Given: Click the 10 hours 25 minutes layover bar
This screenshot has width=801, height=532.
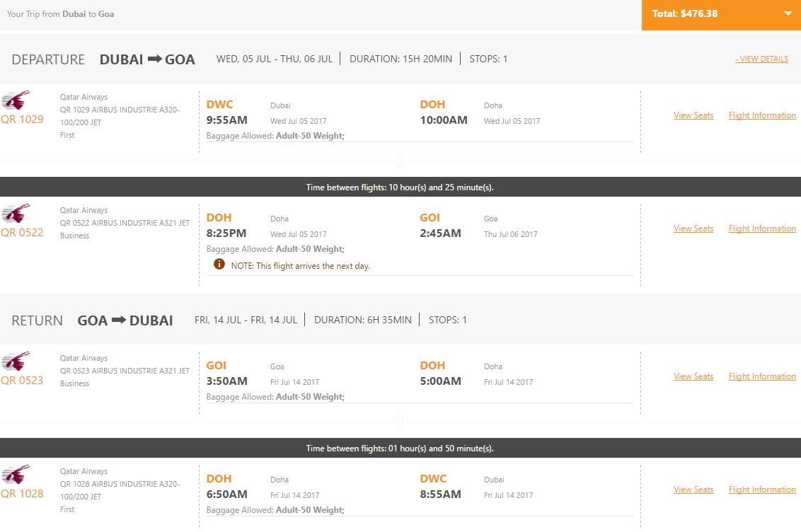Looking at the screenshot, I should point(400,187).
